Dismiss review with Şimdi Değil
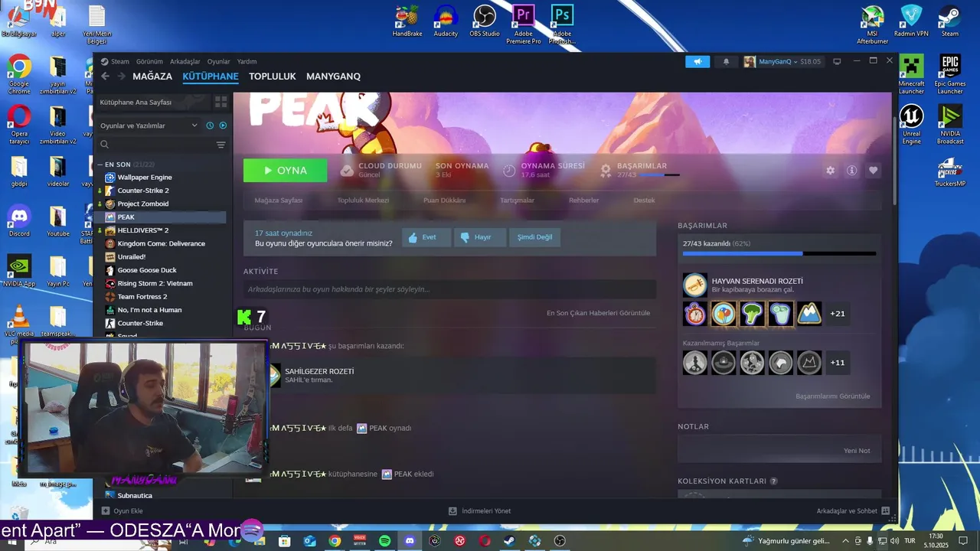The image size is (980, 551). pyautogui.click(x=534, y=237)
